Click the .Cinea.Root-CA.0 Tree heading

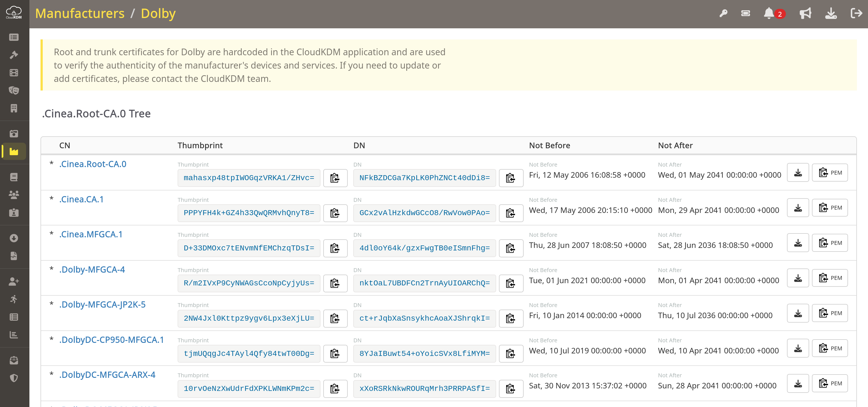click(x=96, y=114)
